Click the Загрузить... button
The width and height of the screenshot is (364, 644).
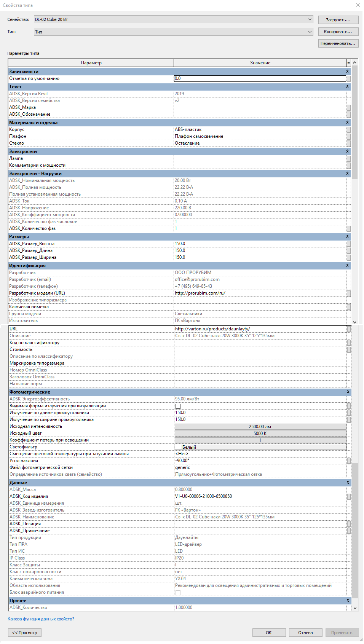point(338,20)
